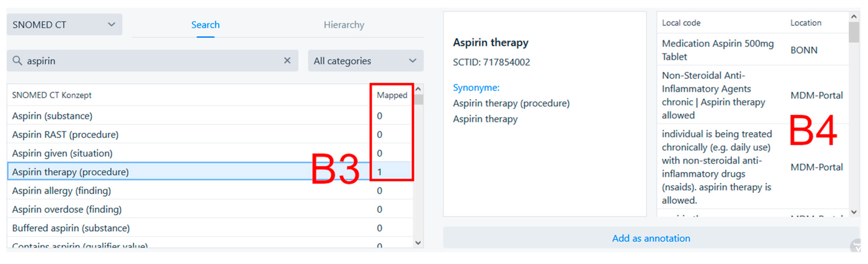Choose Buffered aspirin (substance) concept
This screenshot has height=264, width=868.
71,228
